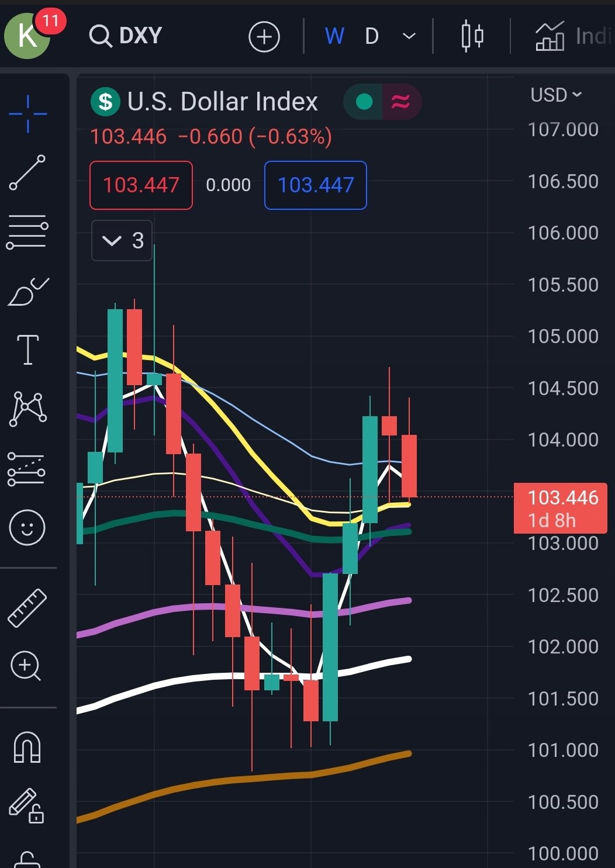Open the user profile avatar K
615x868 pixels.
27,36
